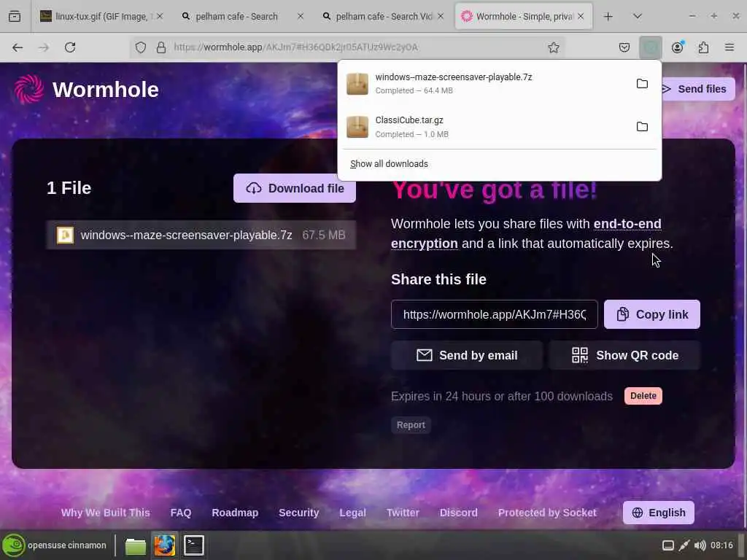Screen dimensions: 747x560
Task: Save page to Pocket
Action: [x=624, y=47]
